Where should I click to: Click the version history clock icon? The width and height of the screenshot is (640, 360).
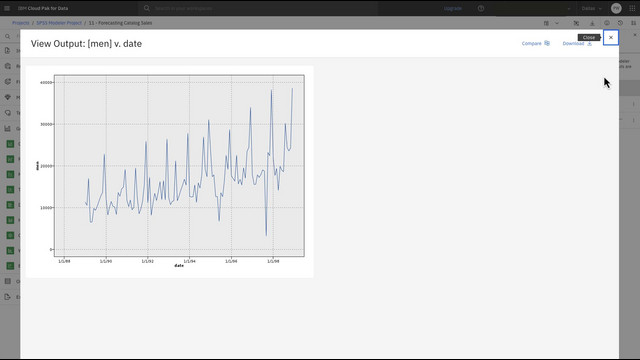(620, 23)
